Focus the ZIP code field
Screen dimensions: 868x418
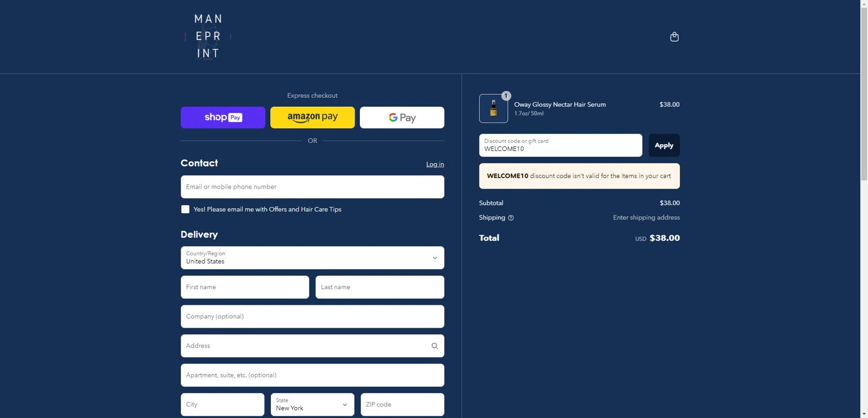[x=402, y=405]
